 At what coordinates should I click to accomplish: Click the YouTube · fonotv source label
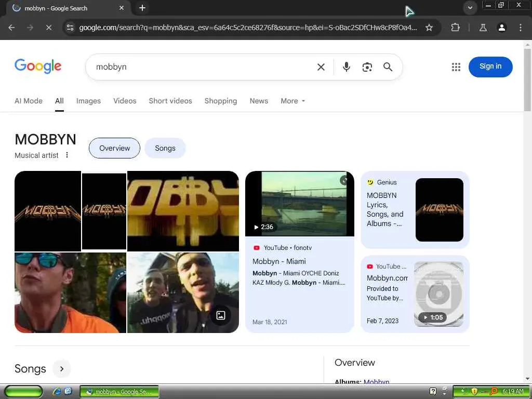(x=283, y=248)
